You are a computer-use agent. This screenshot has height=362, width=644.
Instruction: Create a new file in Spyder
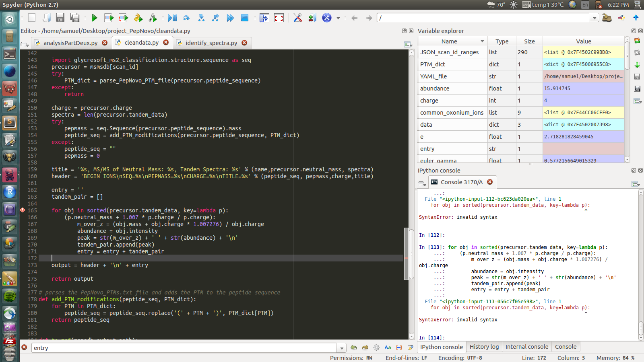tap(32, 18)
